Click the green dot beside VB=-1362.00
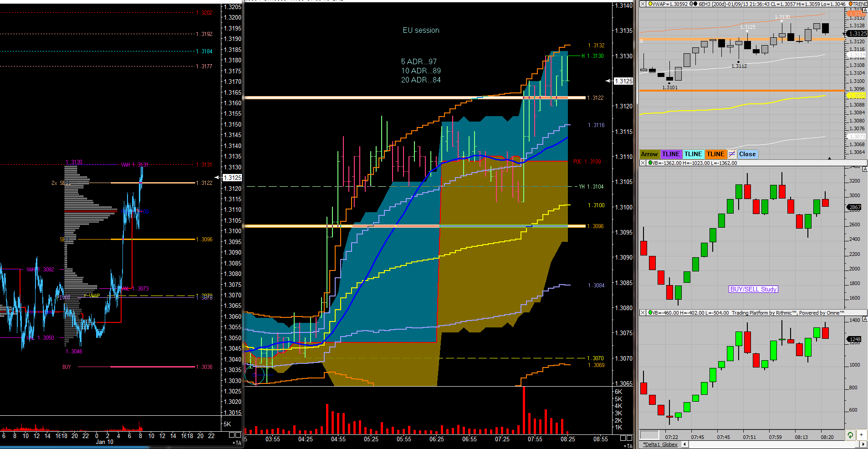Viewport: 868px width, 449px height. coord(650,163)
